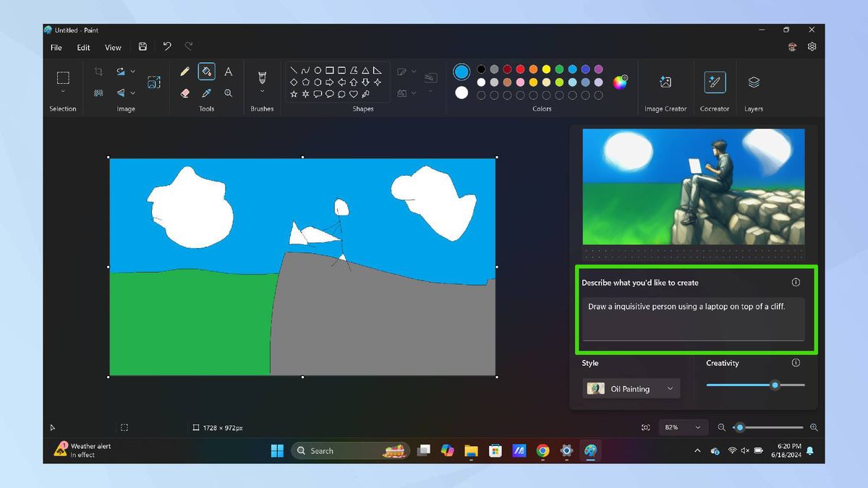Insert Text with the Text tool

[229, 71]
